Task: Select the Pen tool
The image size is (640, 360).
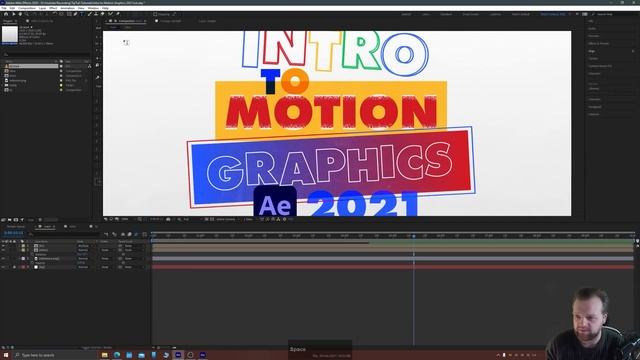Action: (x=76, y=14)
